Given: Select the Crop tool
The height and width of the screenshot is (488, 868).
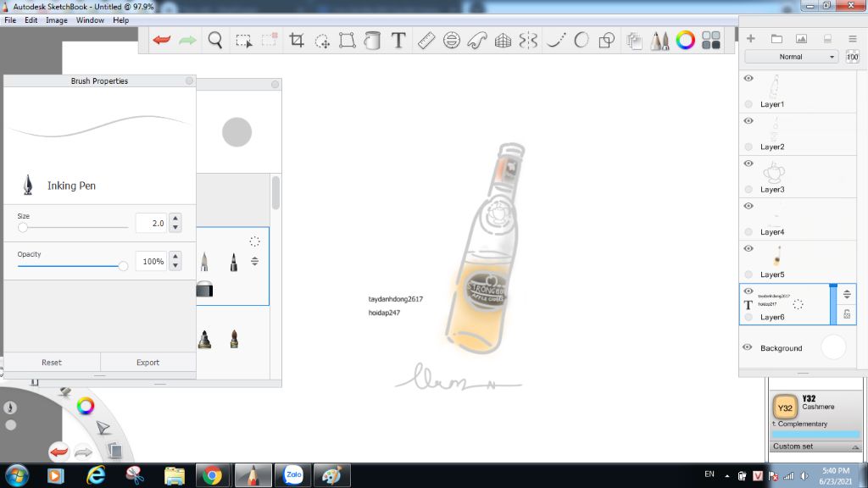Looking at the screenshot, I should [297, 40].
